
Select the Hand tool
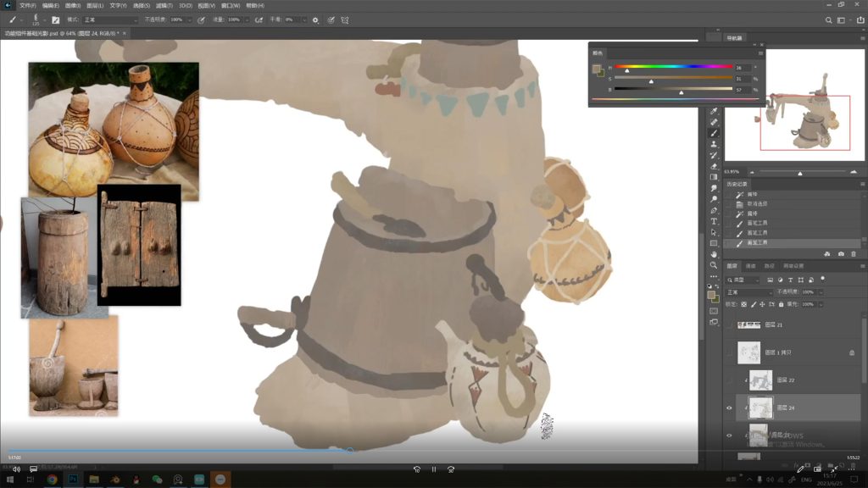tap(714, 254)
